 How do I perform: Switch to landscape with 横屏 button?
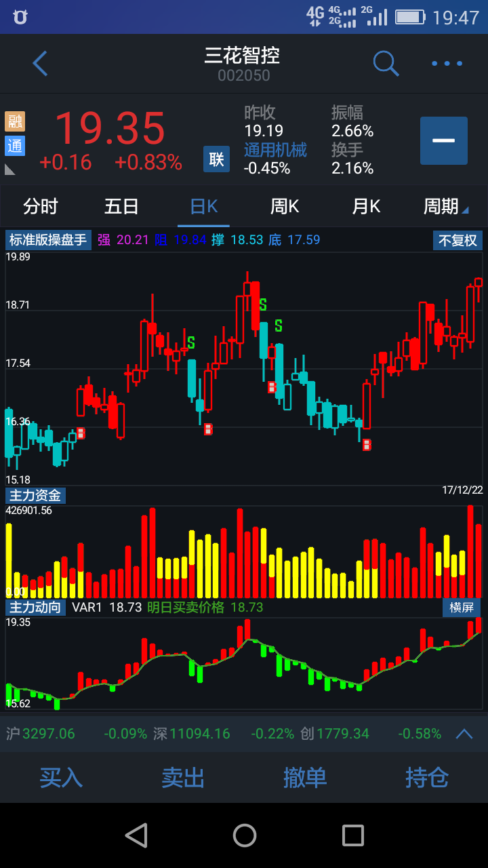click(462, 607)
